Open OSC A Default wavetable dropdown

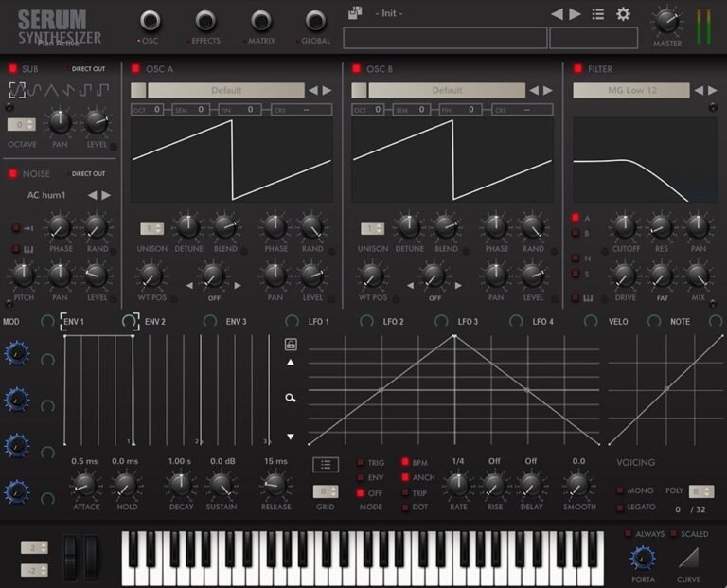coord(226,91)
